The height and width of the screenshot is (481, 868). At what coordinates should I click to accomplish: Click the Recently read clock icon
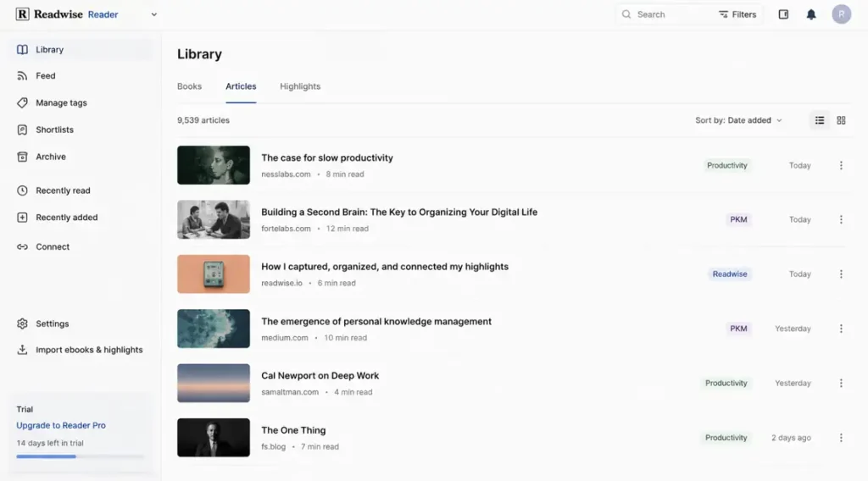coord(22,191)
